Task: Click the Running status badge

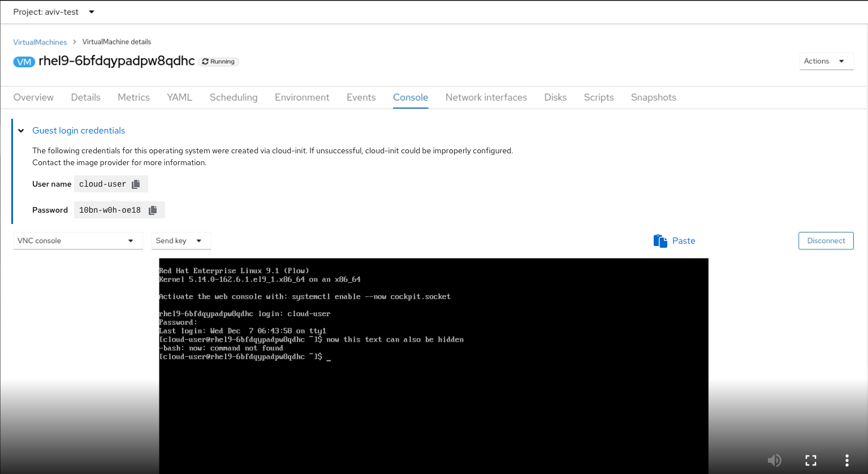Action: (x=218, y=62)
